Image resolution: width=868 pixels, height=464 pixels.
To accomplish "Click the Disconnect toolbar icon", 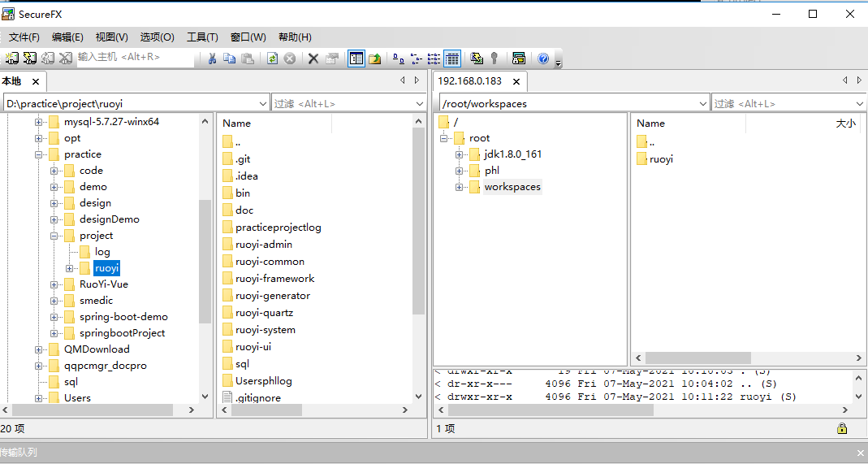I will 66,59.
